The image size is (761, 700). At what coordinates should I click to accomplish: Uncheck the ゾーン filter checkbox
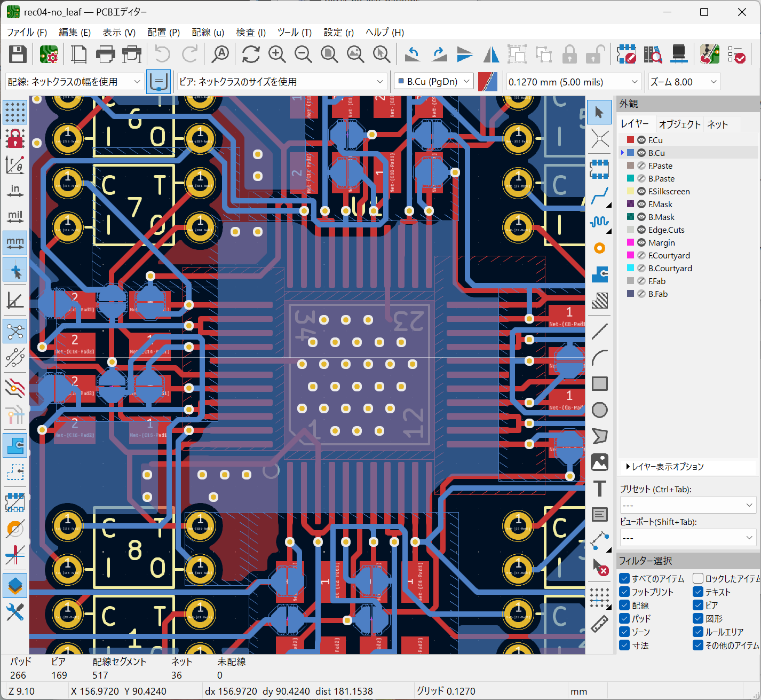(x=625, y=632)
